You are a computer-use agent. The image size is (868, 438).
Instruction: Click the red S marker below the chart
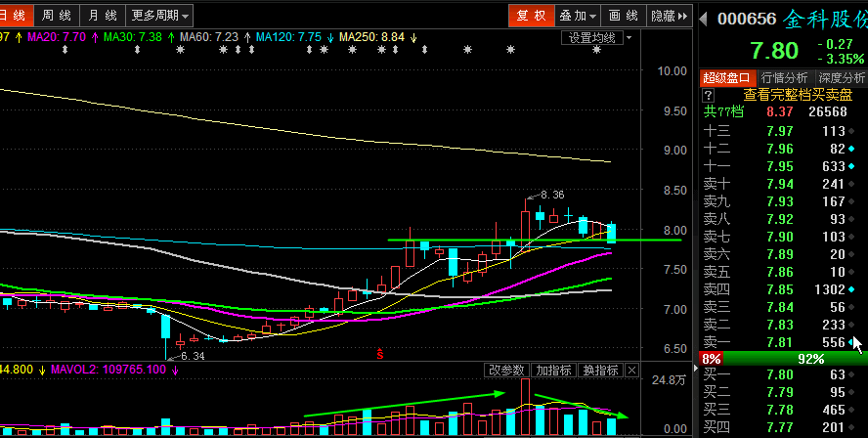coord(379,354)
